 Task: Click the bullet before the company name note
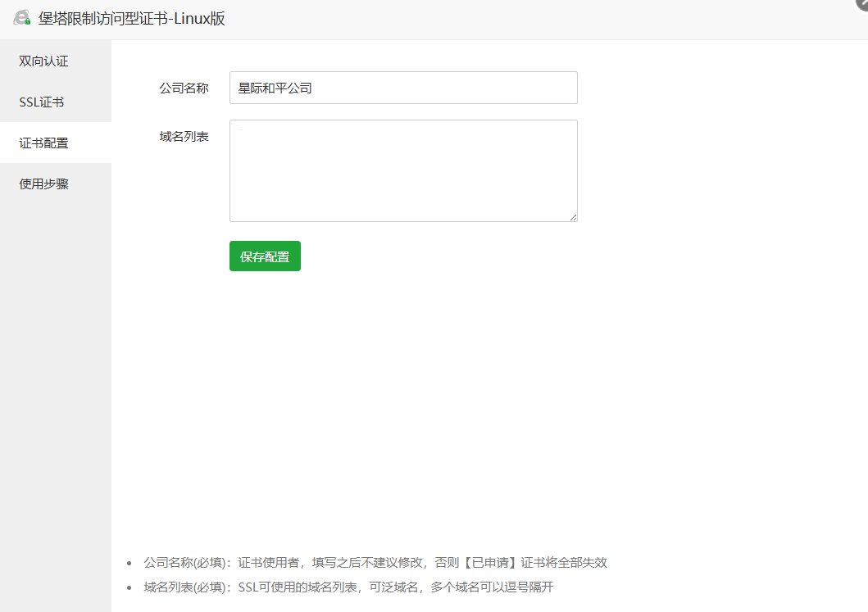[x=128, y=563]
